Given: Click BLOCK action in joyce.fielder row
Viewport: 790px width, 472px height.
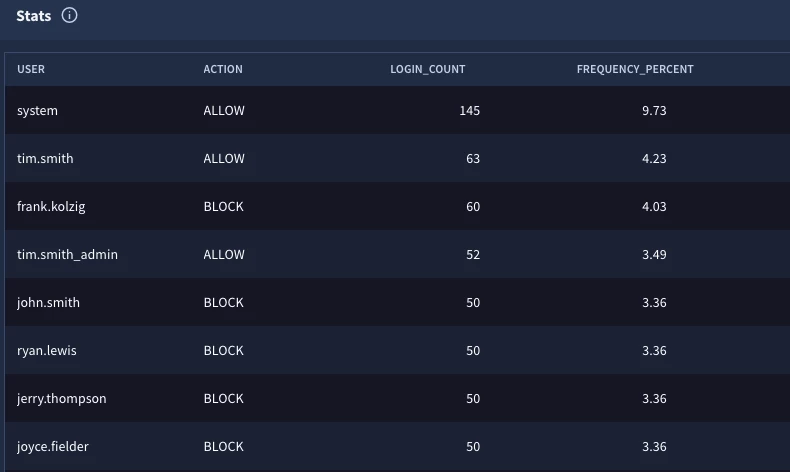Looking at the screenshot, I should point(224,446).
